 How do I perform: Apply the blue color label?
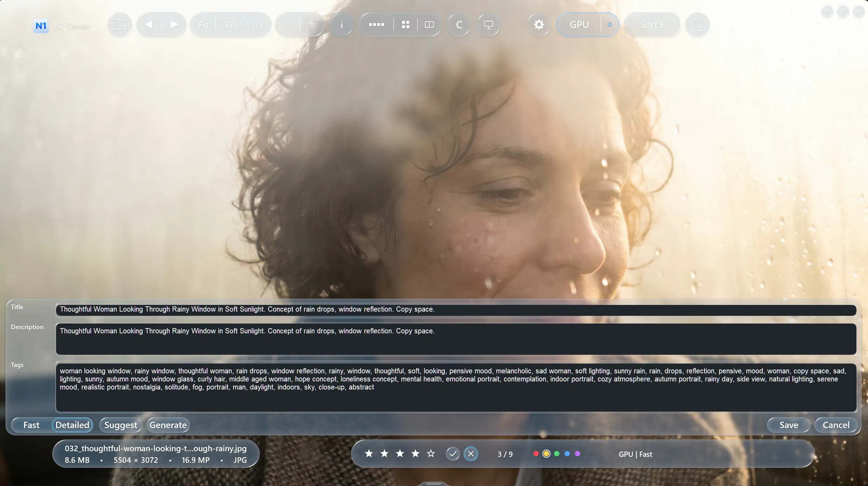pyautogui.click(x=567, y=454)
